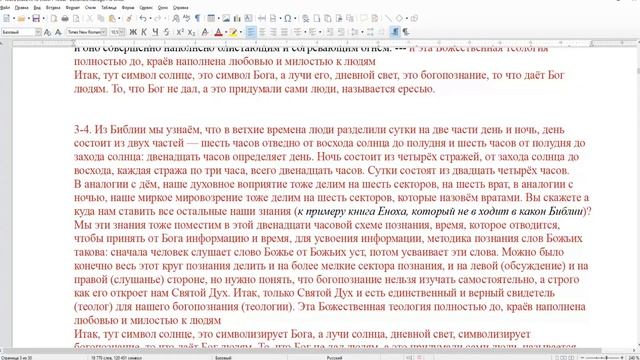640x360 pixels.
Task: Click the word count status bar field
Action: (117, 358)
